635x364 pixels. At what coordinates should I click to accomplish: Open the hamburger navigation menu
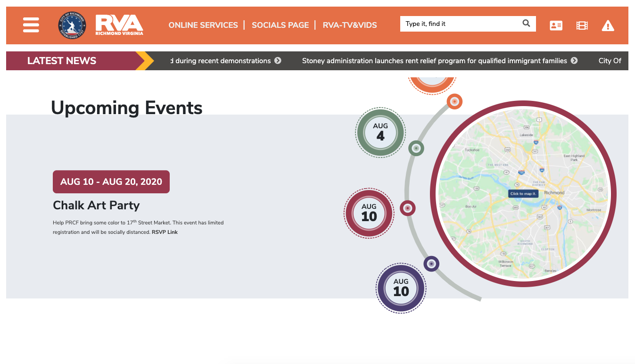[31, 25]
